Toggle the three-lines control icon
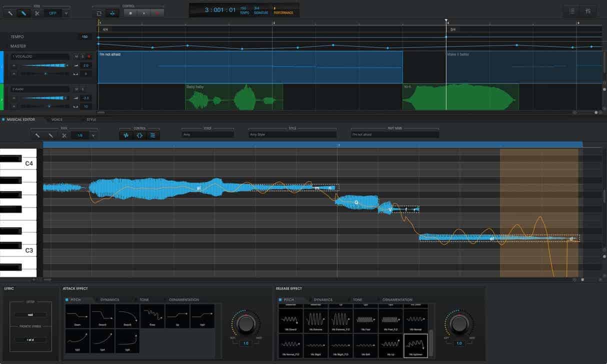 pos(153,135)
